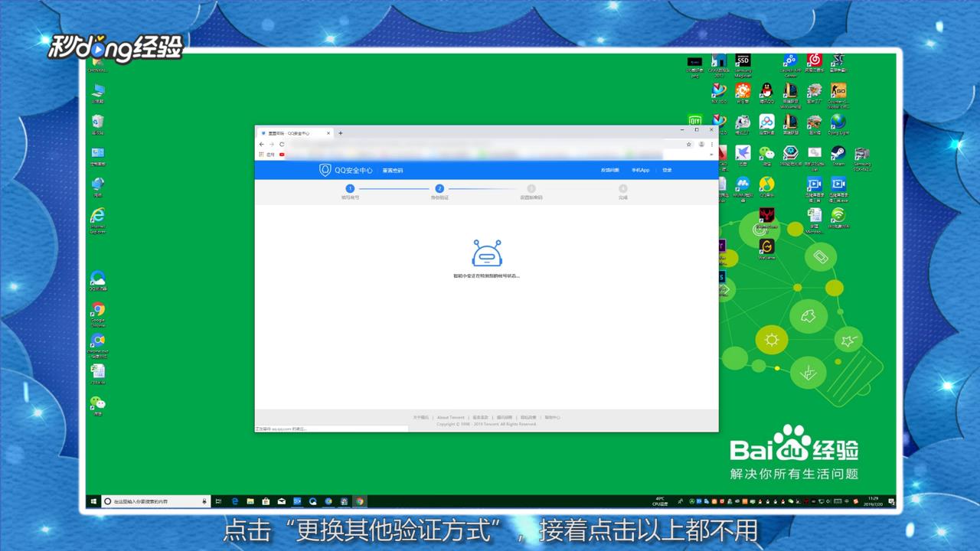Open the green WiFi desktop shortcut
The image size is (980, 551).
coord(838,217)
